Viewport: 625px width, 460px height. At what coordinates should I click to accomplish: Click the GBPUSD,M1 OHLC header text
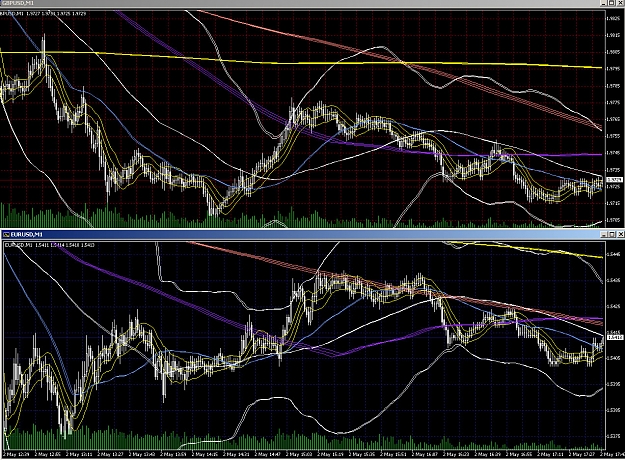pyautogui.click(x=43, y=14)
